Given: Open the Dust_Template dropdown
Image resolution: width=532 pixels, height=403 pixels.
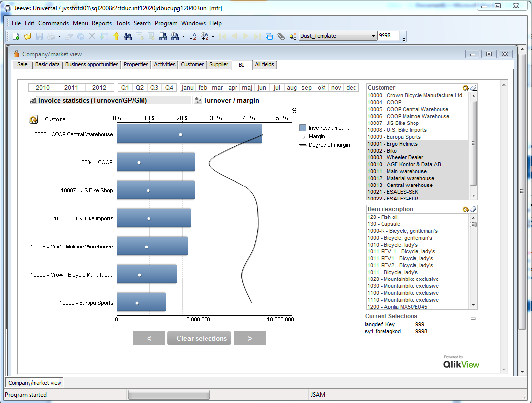Looking at the screenshot, I should click(373, 36).
